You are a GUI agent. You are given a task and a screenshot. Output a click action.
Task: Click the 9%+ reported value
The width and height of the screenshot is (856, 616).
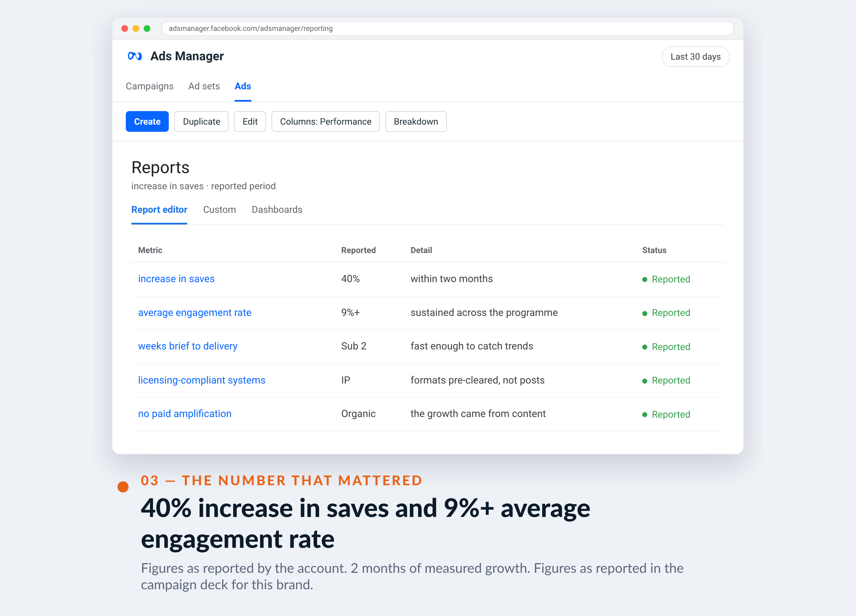tap(351, 312)
